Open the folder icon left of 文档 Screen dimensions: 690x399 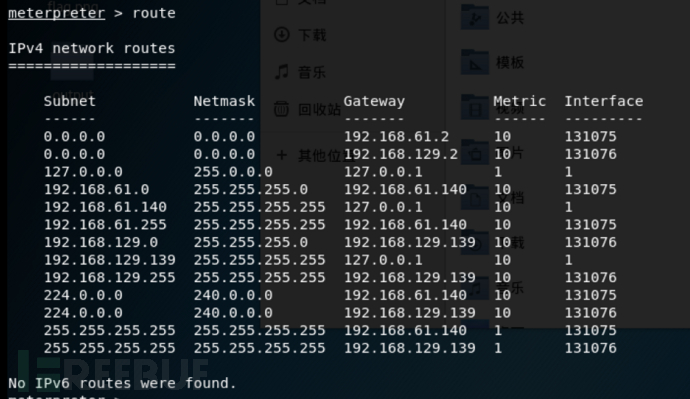click(x=475, y=198)
